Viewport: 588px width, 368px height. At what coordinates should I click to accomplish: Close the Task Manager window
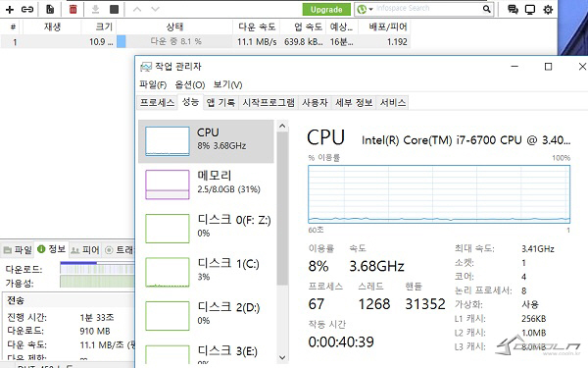(x=582, y=67)
